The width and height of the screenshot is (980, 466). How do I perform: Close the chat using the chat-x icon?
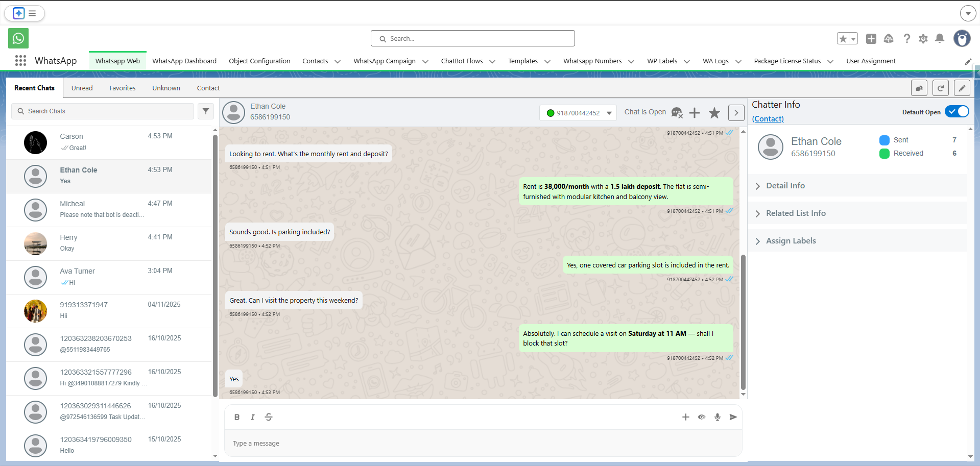(677, 112)
